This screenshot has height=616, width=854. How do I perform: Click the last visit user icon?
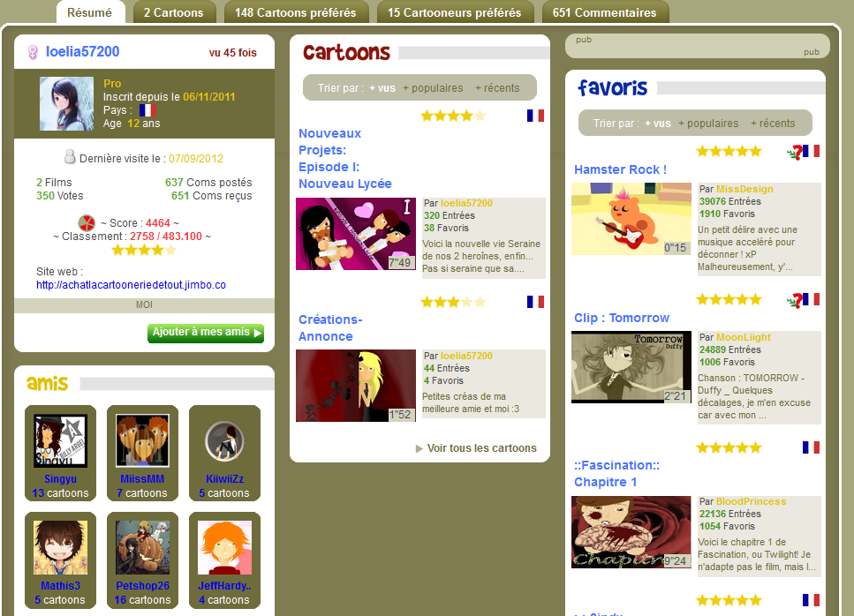coord(70,157)
